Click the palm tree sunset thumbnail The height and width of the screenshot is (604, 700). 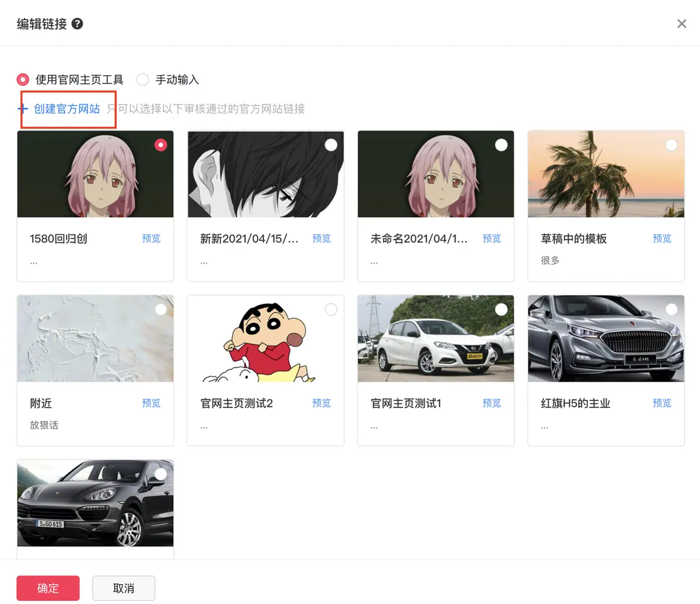pyautogui.click(x=606, y=174)
